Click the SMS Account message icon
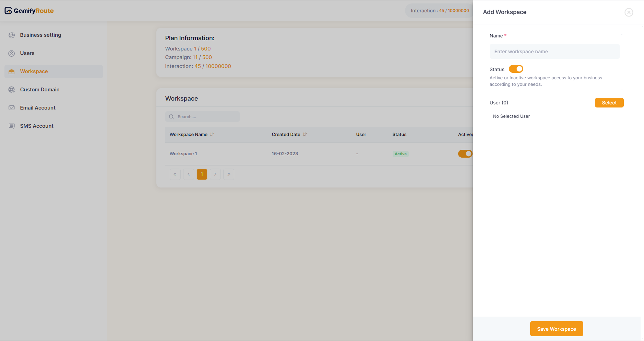644x341 pixels. [x=12, y=126]
